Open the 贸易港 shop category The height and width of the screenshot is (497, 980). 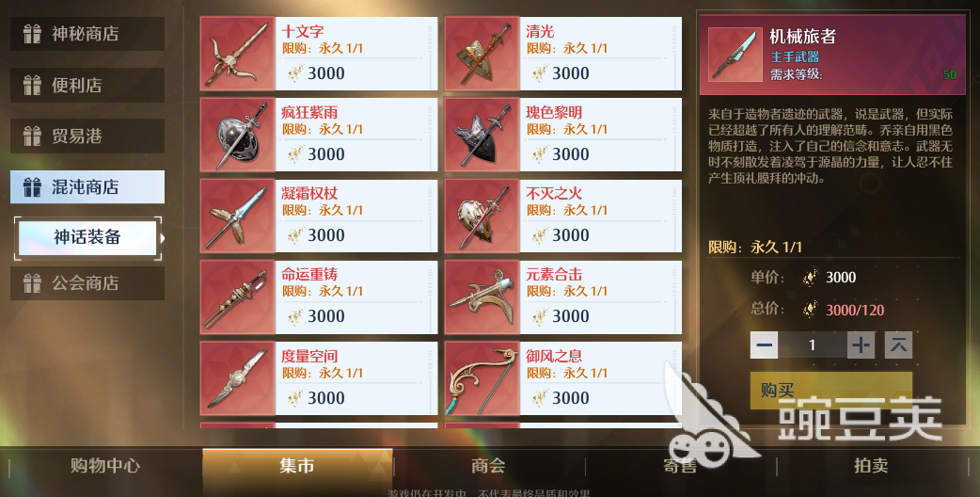pos(87,136)
